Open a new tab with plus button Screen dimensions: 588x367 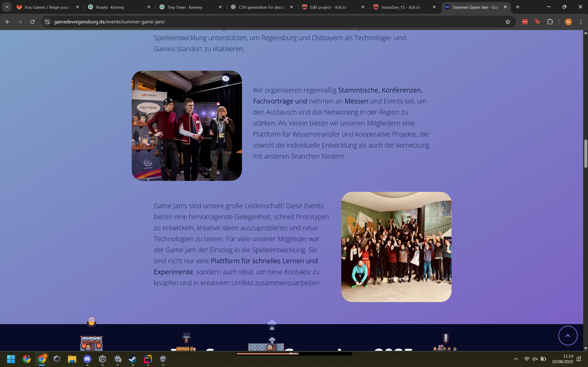point(517,7)
